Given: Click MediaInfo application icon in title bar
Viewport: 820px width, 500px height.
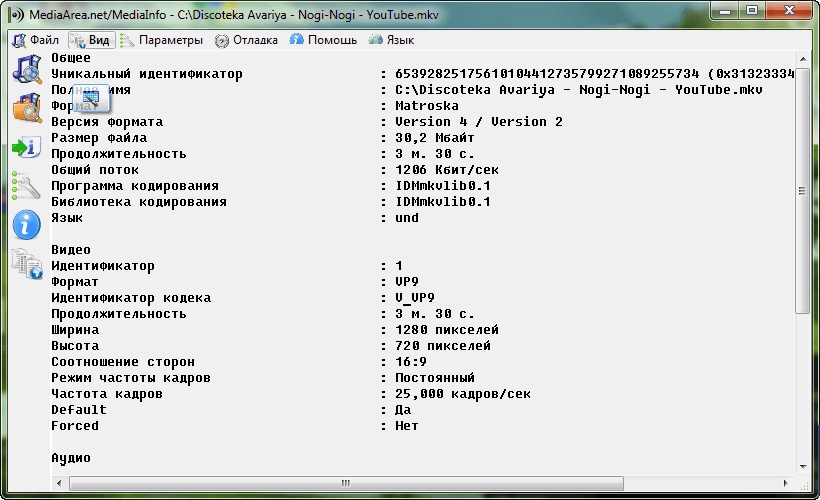Looking at the screenshot, I should pos(17,15).
